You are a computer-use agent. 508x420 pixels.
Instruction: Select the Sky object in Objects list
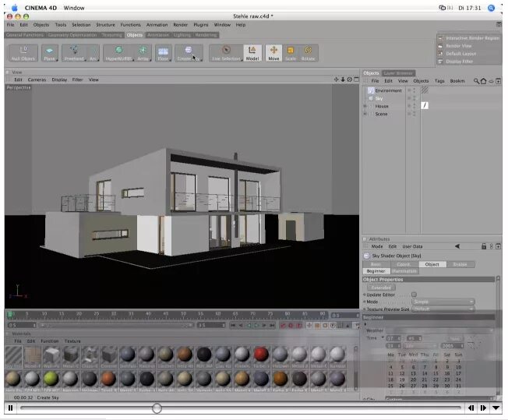click(x=379, y=98)
